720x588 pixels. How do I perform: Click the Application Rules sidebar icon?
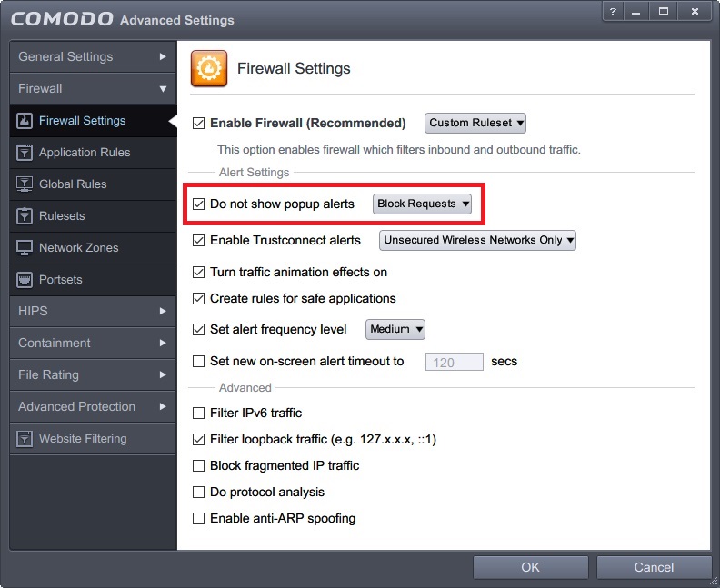coord(25,152)
